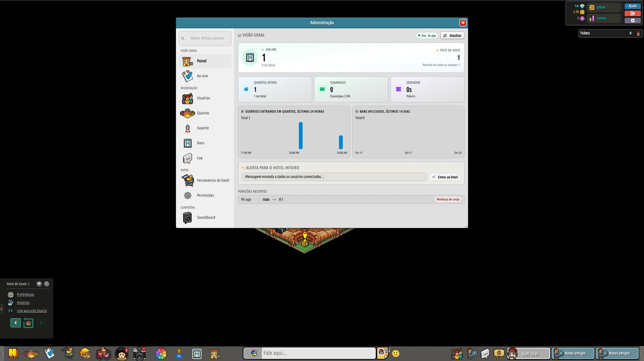
Task: Click Enviar ao hotel button
Action: tap(445, 177)
